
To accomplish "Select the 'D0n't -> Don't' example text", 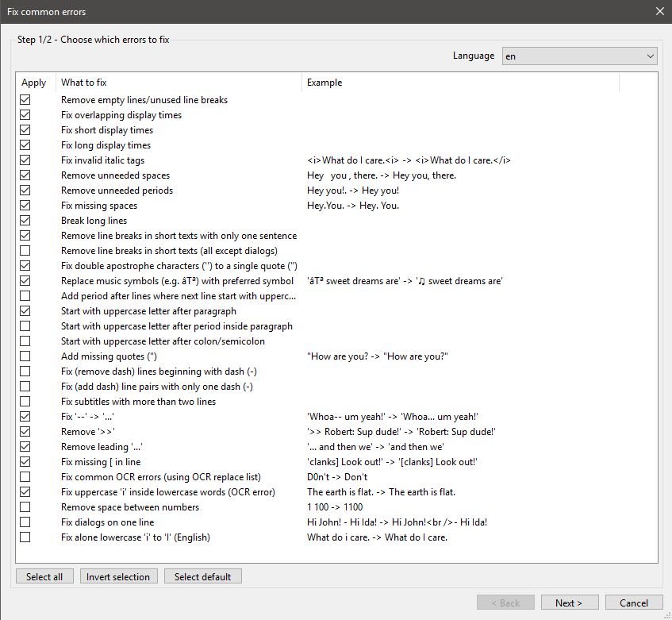I will coord(337,477).
